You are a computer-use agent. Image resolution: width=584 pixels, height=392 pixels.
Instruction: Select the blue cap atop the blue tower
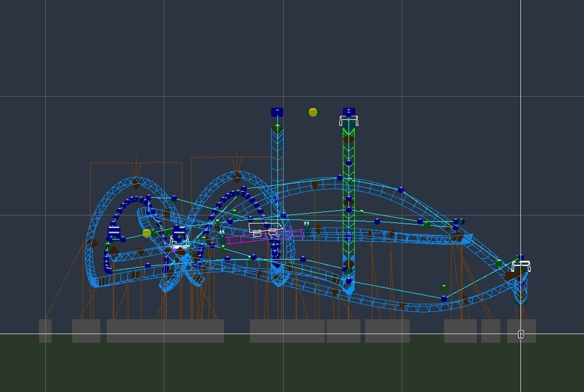[277, 112]
